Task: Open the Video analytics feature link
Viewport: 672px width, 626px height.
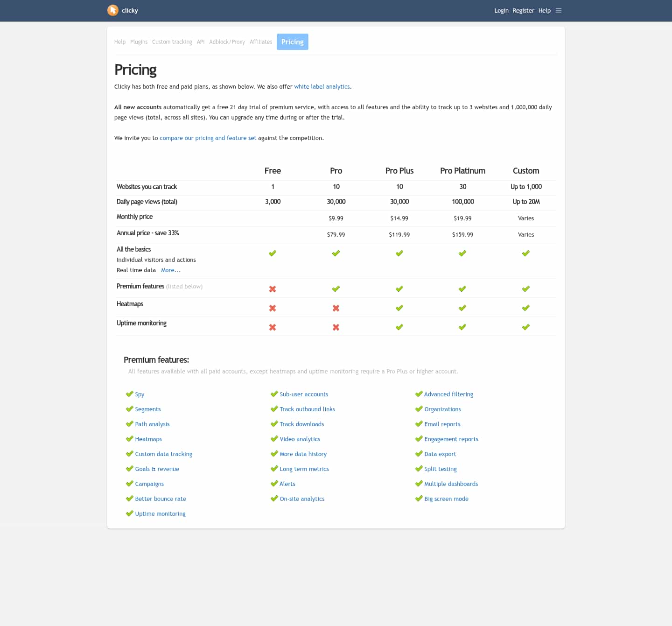Action: coord(300,439)
